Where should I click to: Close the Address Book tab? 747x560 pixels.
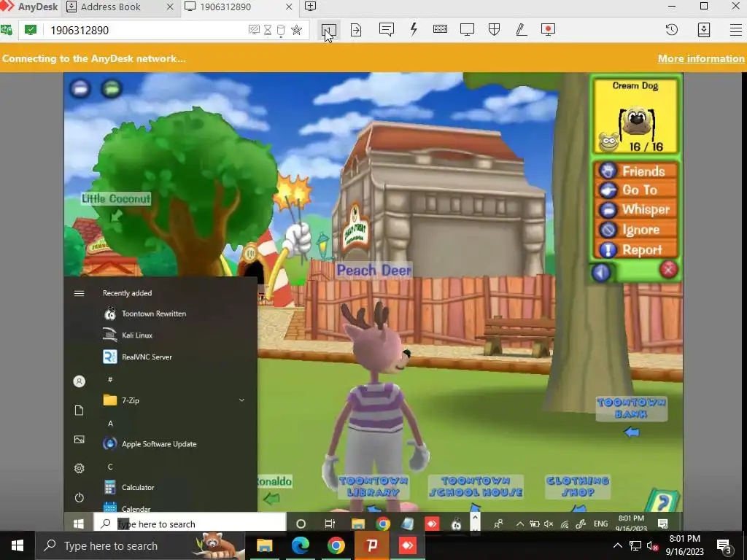170,7
